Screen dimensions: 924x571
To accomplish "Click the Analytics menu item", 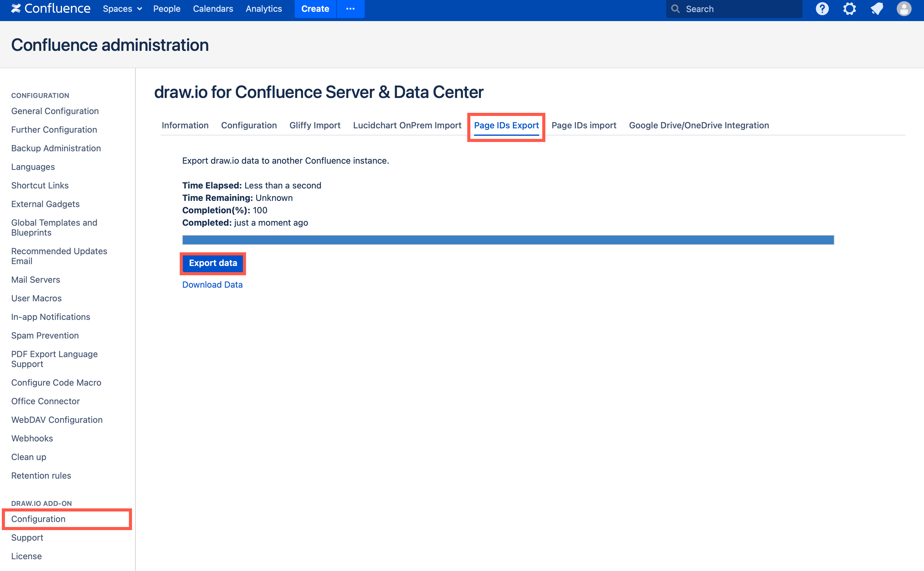I will (x=263, y=9).
